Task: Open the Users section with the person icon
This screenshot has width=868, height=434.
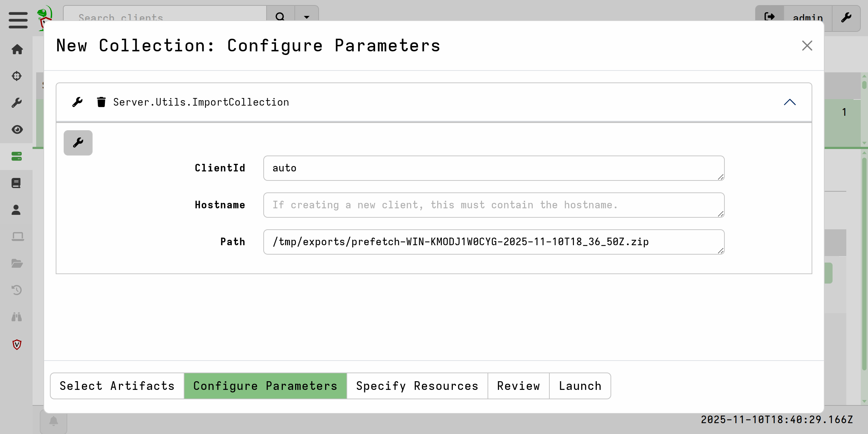Action: [x=17, y=210]
